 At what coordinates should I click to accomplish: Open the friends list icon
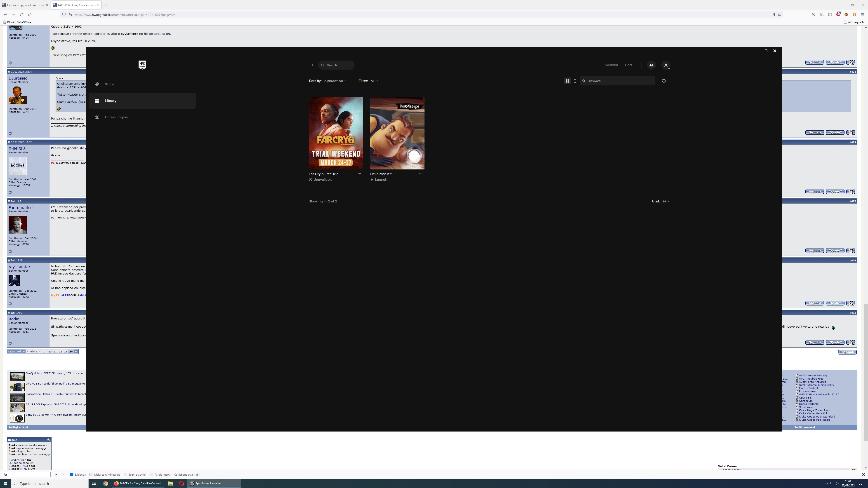(651, 65)
